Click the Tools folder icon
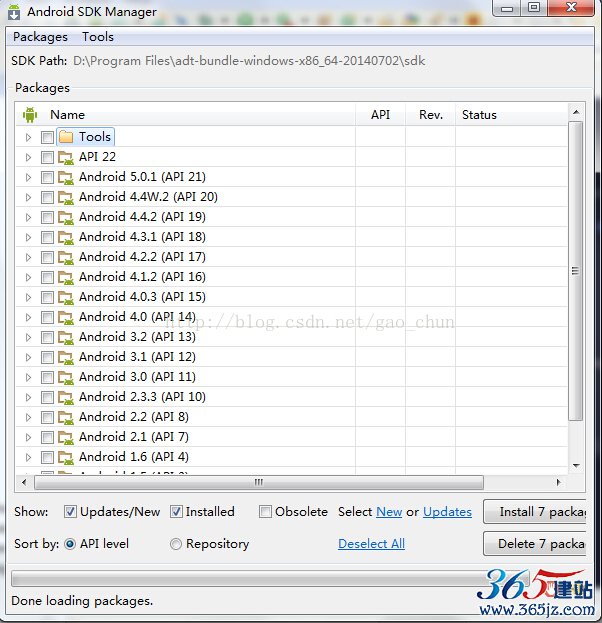 click(66, 137)
